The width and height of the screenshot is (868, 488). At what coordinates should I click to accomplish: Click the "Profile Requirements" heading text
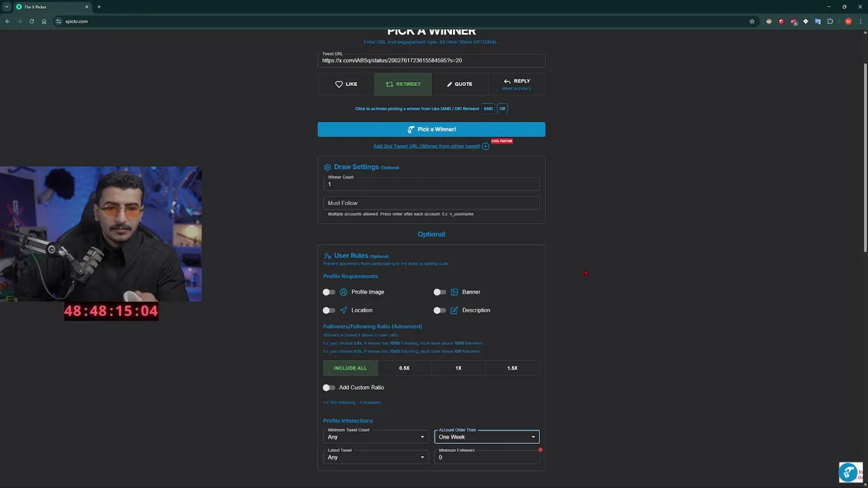tap(351, 277)
